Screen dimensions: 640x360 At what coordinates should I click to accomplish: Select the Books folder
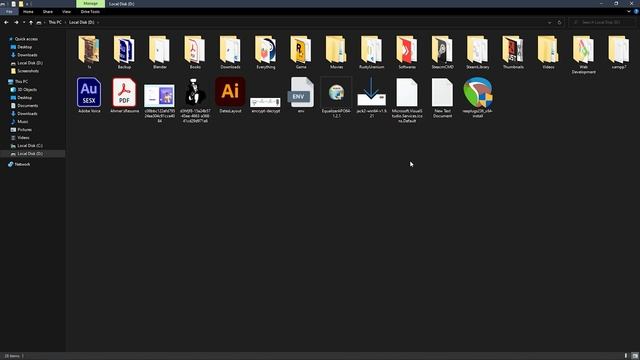(x=195, y=52)
